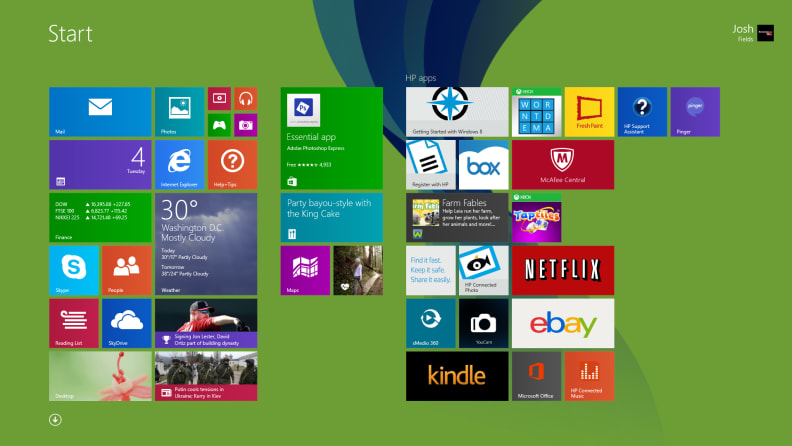Open the HP Connected Photo tile
The image size is (792, 446).
click(483, 270)
